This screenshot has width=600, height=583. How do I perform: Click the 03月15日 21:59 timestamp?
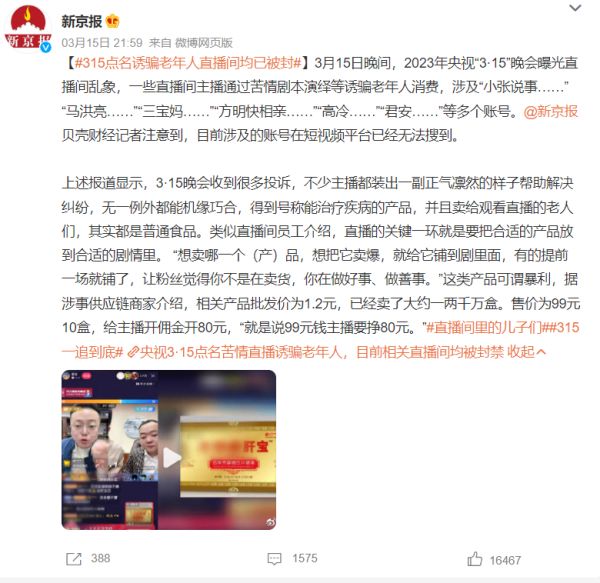pos(102,42)
